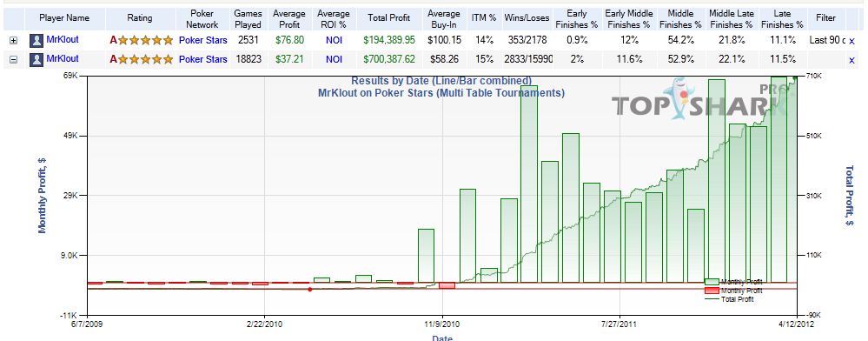The image size is (868, 341).
Task: Click the $100.15 average buy-in value
Action: 444,41
